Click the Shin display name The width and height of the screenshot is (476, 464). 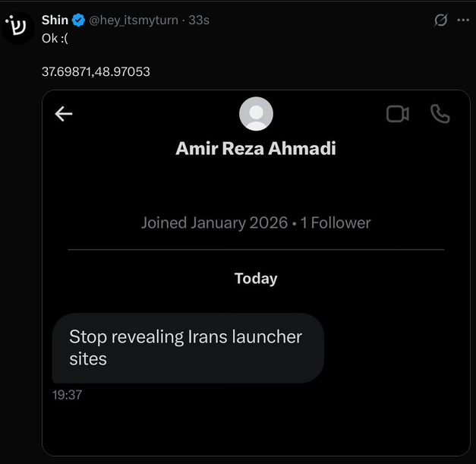[55, 20]
